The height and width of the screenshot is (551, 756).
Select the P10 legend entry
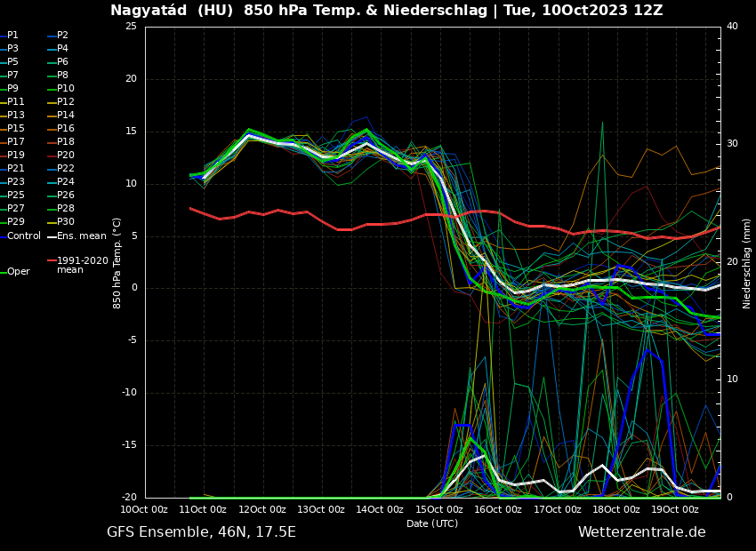[x=66, y=89]
